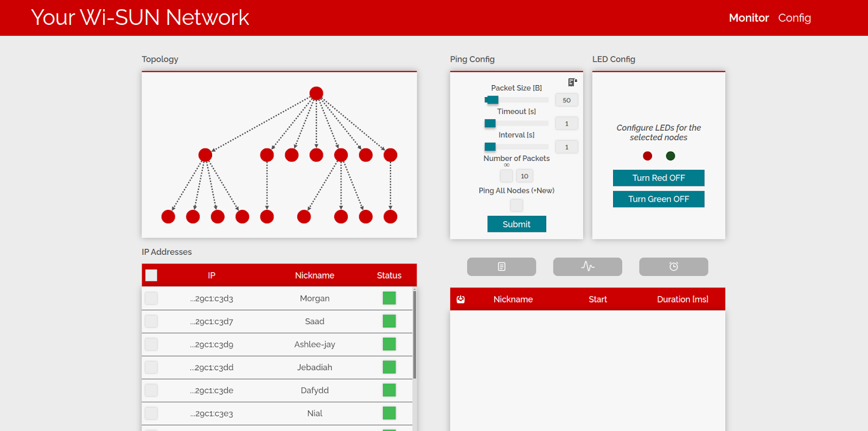Tick the infinite packets checkbox
Screen dimensions: 868x431
click(x=506, y=176)
